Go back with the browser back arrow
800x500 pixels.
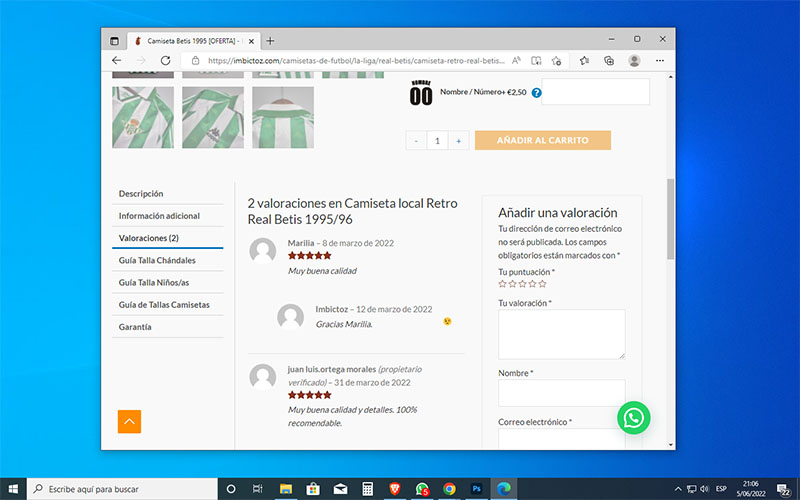(117, 61)
